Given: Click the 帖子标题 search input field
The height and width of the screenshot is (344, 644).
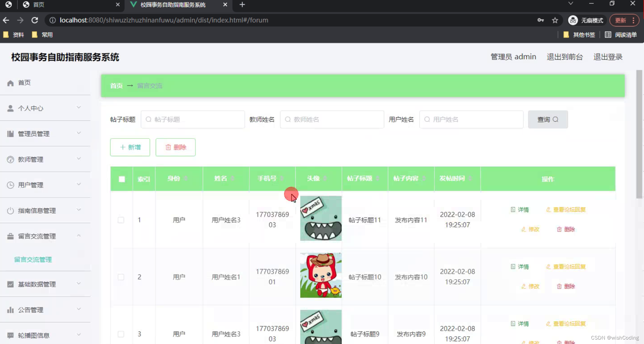Looking at the screenshot, I should pos(193,119).
